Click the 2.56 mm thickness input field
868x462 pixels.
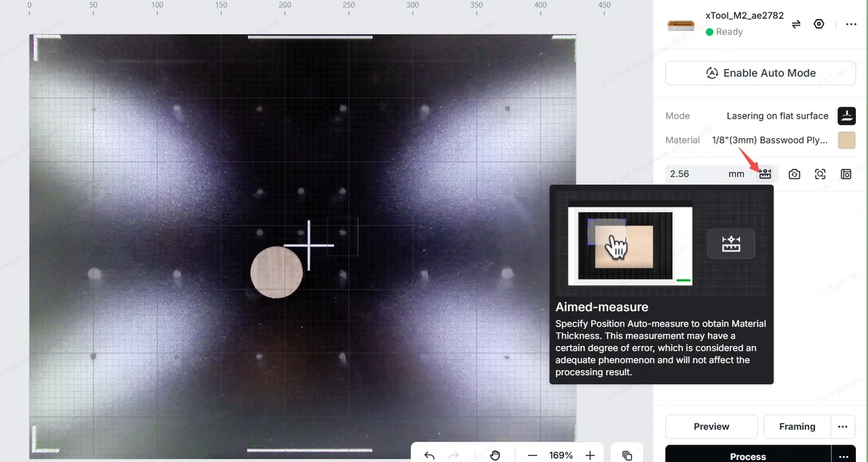tap(707, 174)
